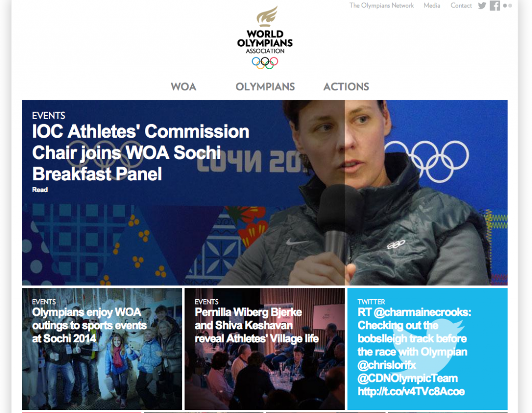Viewport: 532px width, 413px height.
Task: Open the Contact link in top bar
Action: pyautogui.click(x=461, y=5)
